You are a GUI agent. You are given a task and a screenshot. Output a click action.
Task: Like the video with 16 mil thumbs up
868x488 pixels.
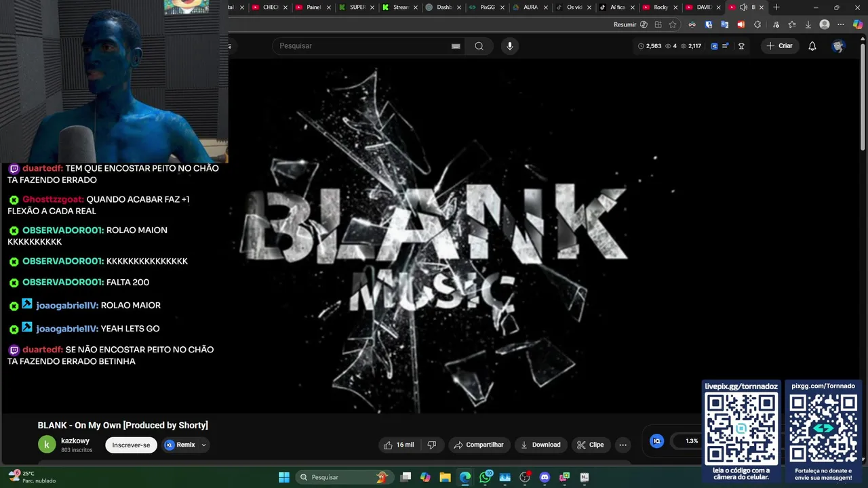[x=399, y=445]
